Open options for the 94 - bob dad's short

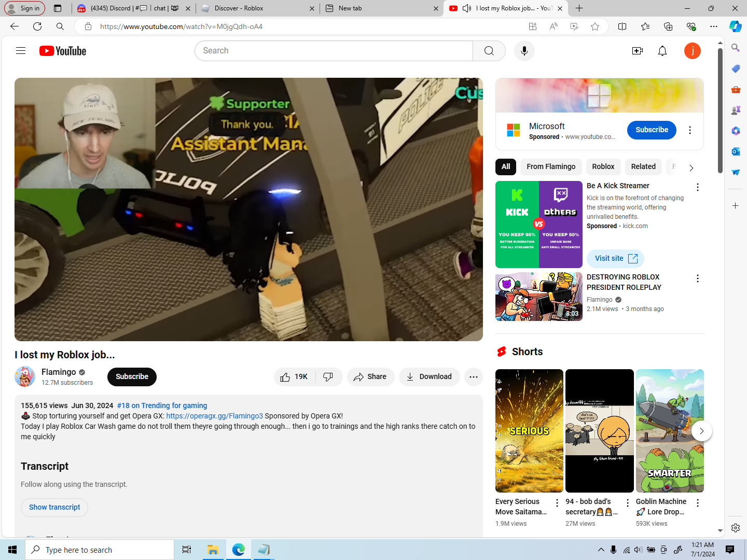(628, 503)
